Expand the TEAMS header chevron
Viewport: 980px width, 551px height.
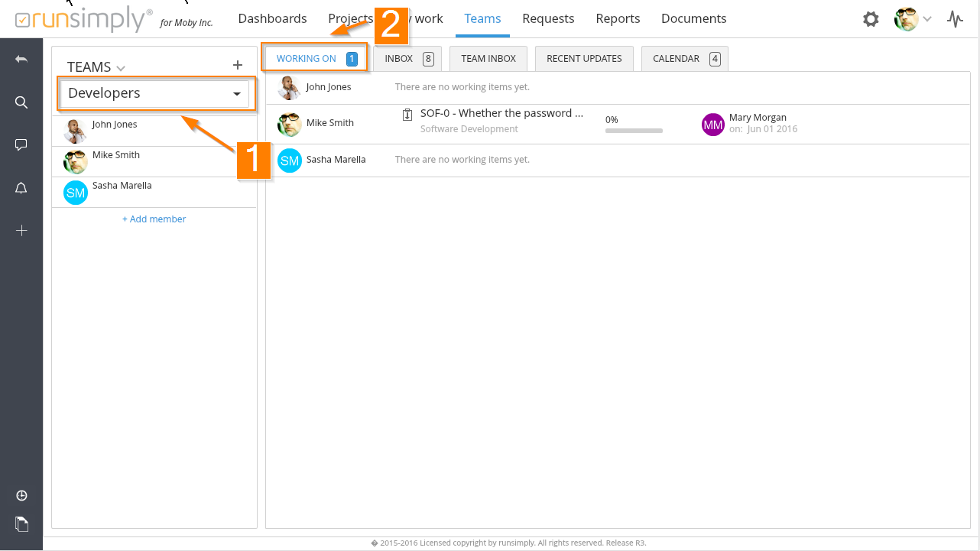tap(121, 69)
